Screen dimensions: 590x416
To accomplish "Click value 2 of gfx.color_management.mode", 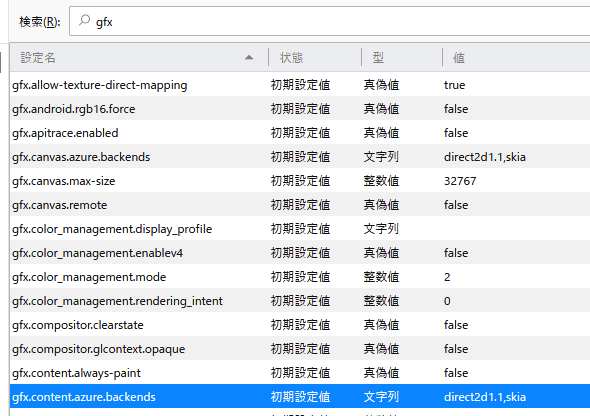I will [x=447, y=277].
